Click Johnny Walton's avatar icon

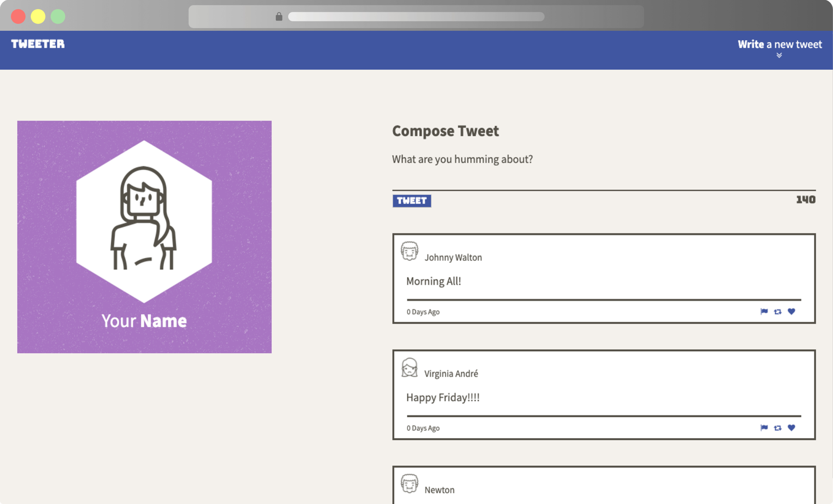click(x=409, y=251)
